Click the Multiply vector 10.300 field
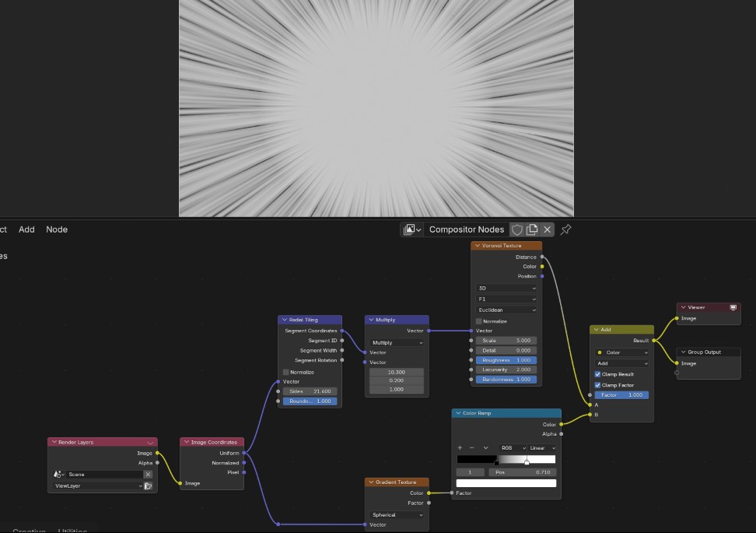Screen dimensions: 756x533 click(x=397, y=373)
